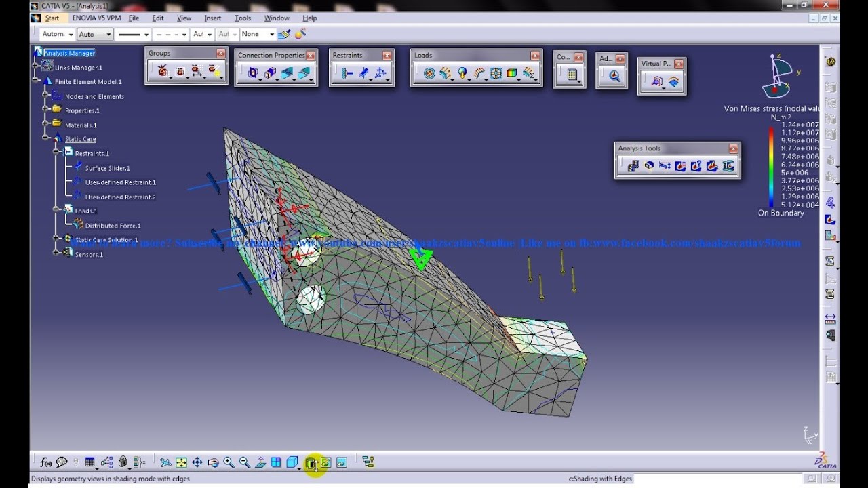Image resolution: width=868 pixels, height=488 pixels.
Task: Open the formula f(x) tool
Action: tap(45, 462)
